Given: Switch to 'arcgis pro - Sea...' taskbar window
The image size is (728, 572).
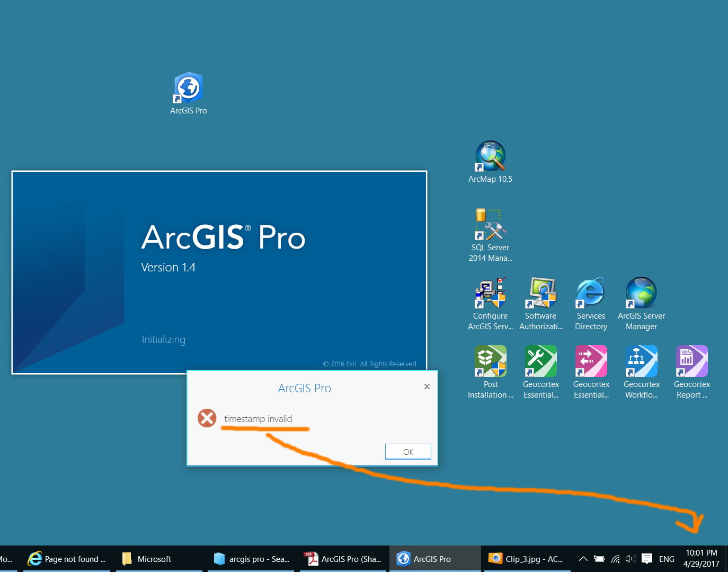Looking at the screenshot, I should tap(251, 559).
